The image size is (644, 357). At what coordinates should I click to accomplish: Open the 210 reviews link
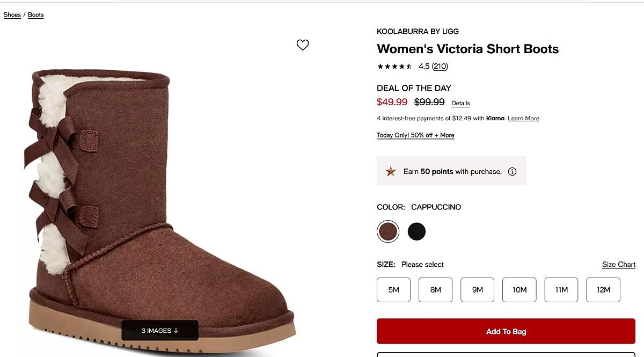440,67
